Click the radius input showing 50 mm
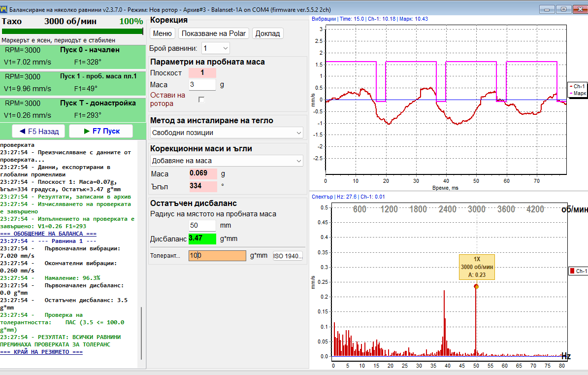 [x=202, y=225]
